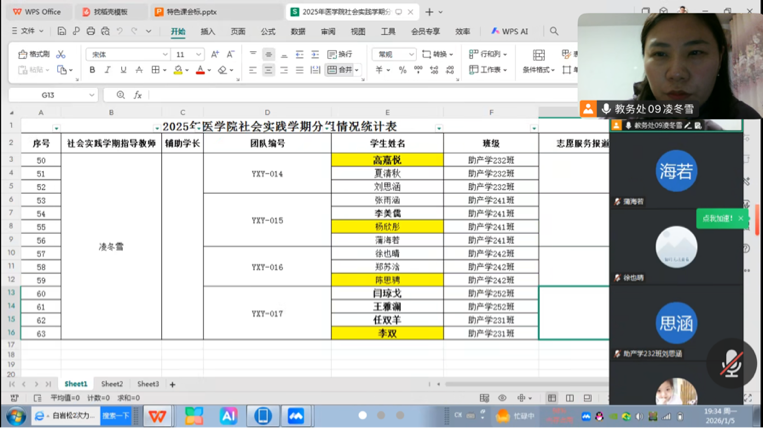Viewport: 763px width, 428px height.
Task: Toggle wrap text (换行) option
Action: coord(339,54)
